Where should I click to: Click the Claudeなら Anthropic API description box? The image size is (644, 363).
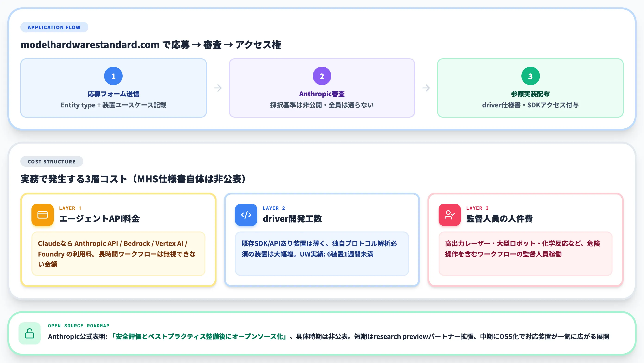[x=118, y=254]
